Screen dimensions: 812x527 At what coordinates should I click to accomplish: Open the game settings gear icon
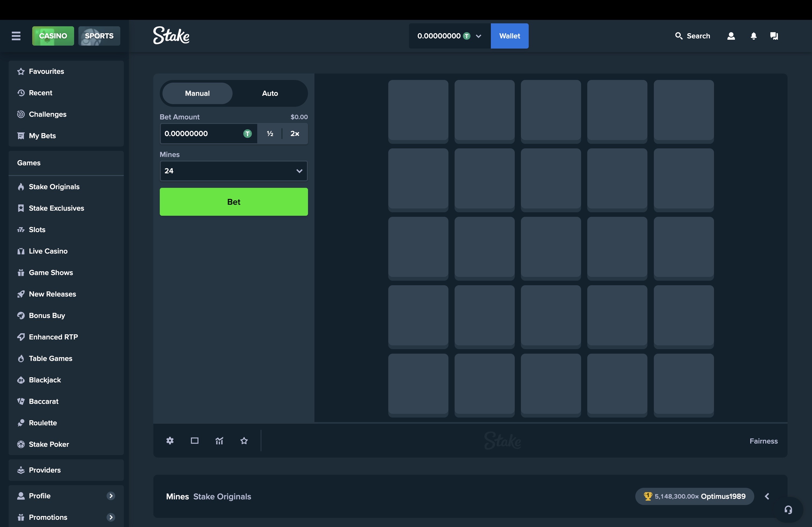[170, 440]
